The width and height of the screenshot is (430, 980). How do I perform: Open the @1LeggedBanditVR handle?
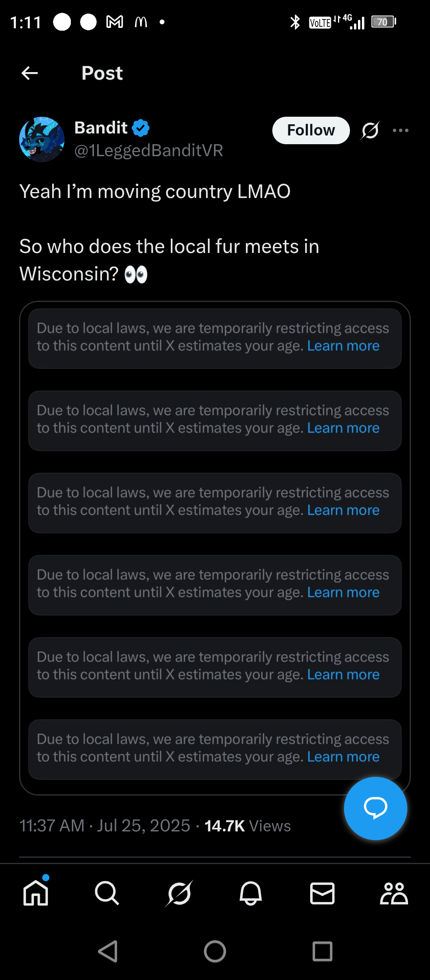pos(149,151)
